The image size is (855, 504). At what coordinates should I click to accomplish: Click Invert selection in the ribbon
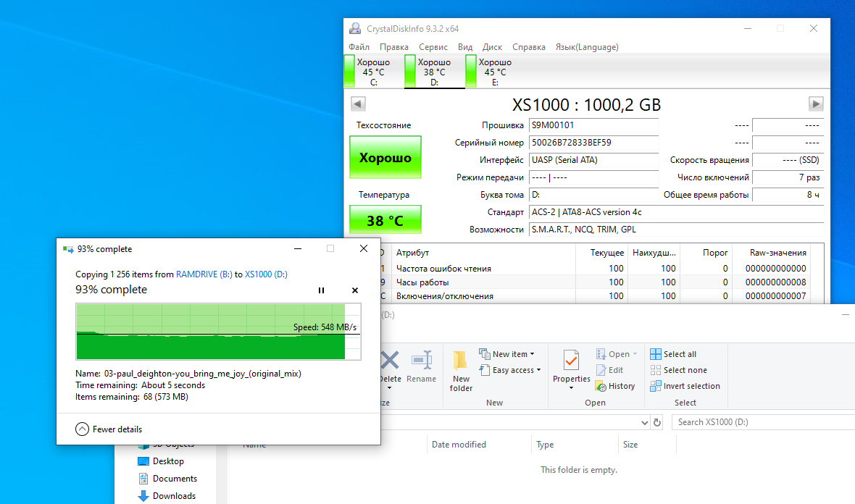click(x=685, y=386)
